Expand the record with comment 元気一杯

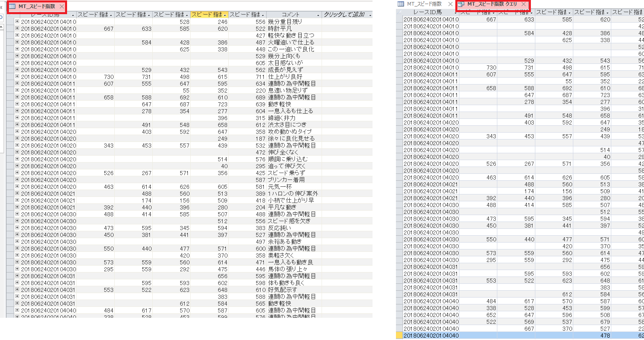(x=17, y=186)
